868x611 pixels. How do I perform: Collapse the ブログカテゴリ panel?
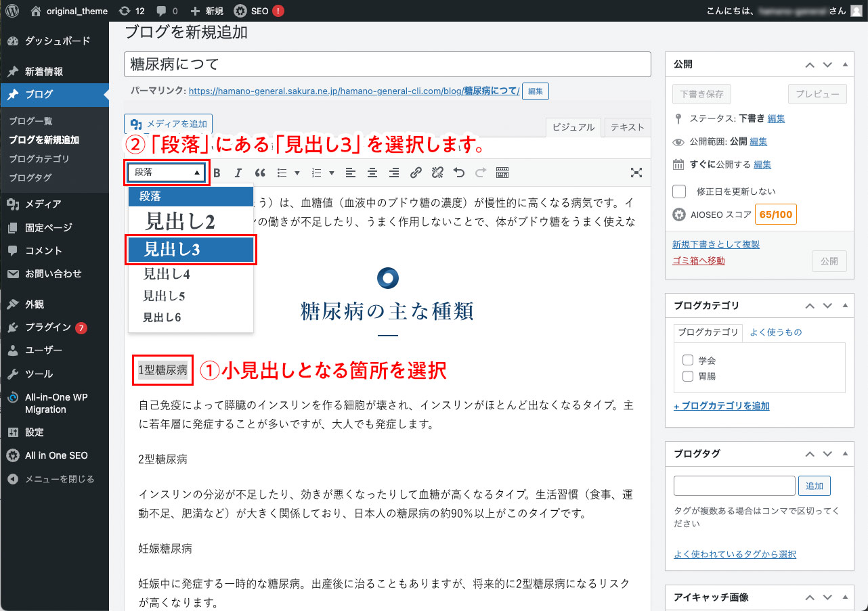844,306
